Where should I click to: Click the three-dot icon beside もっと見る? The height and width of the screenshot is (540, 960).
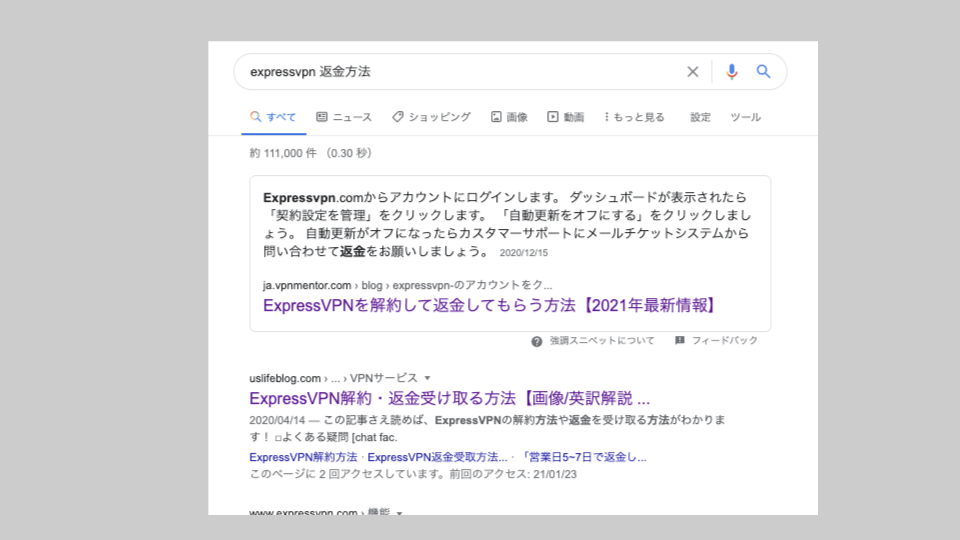point(606,116)
